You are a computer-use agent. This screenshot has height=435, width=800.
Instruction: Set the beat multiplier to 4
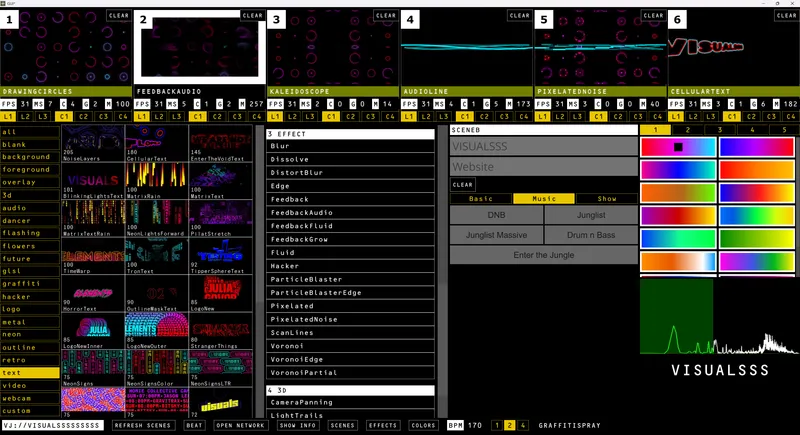pyautogui.click(x=523, y=425)
